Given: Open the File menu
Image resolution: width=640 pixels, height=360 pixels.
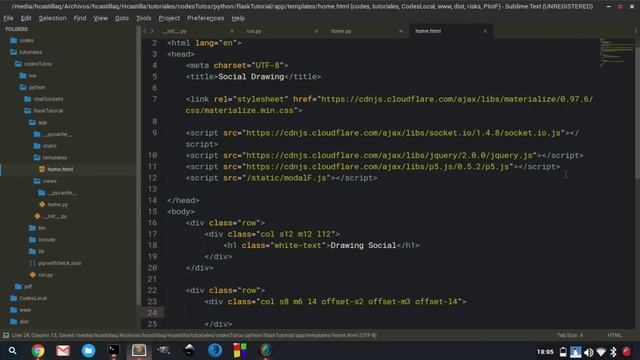Looking at the screenshot, I should pos(8,18).
